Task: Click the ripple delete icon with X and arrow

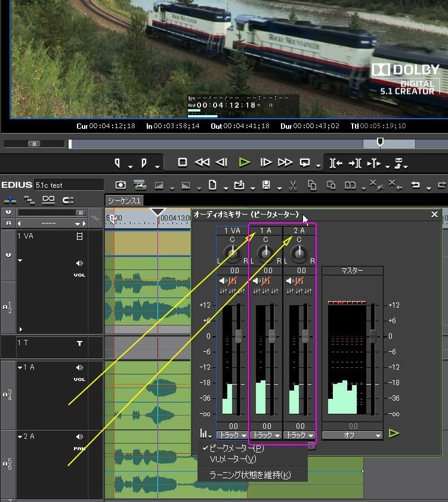Action: 396,185
